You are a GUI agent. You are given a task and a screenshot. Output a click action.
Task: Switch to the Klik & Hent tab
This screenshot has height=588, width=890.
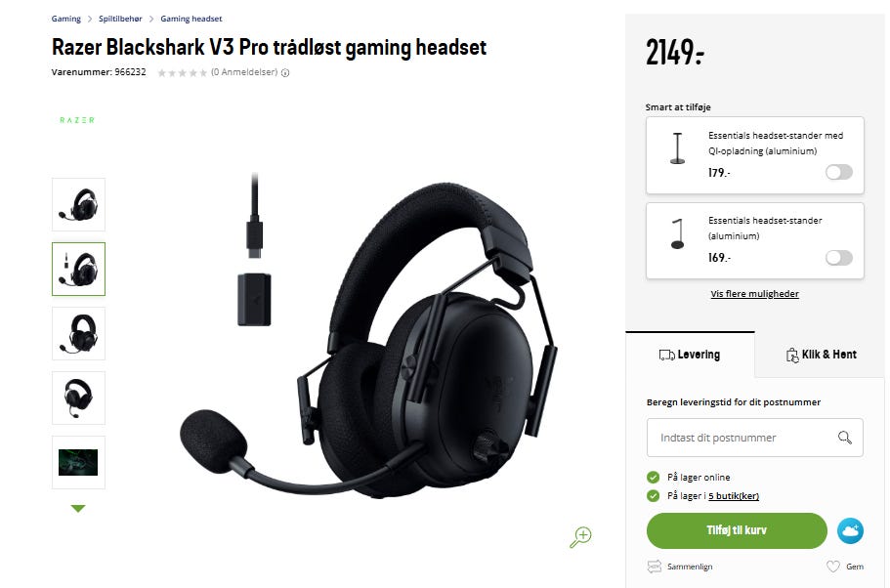[821, 355]
